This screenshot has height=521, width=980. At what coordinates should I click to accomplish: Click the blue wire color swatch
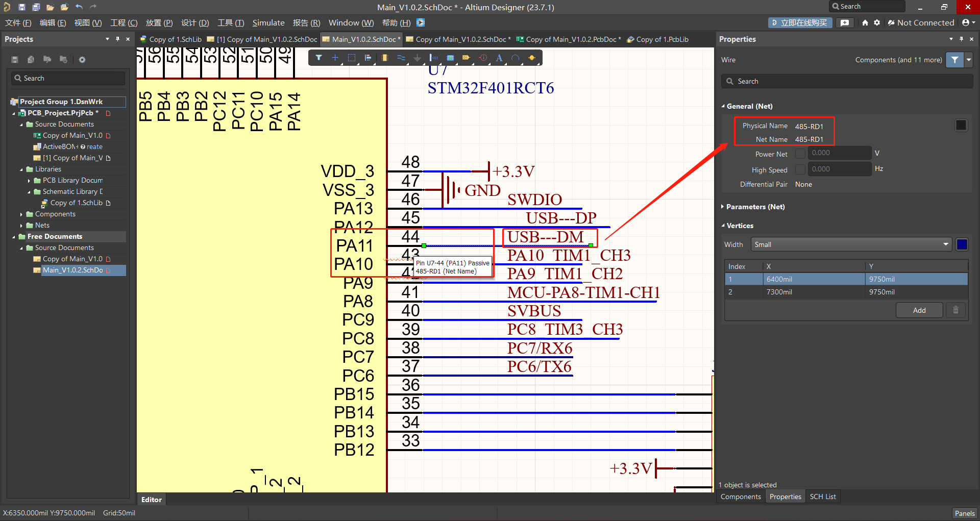point(962,244)
